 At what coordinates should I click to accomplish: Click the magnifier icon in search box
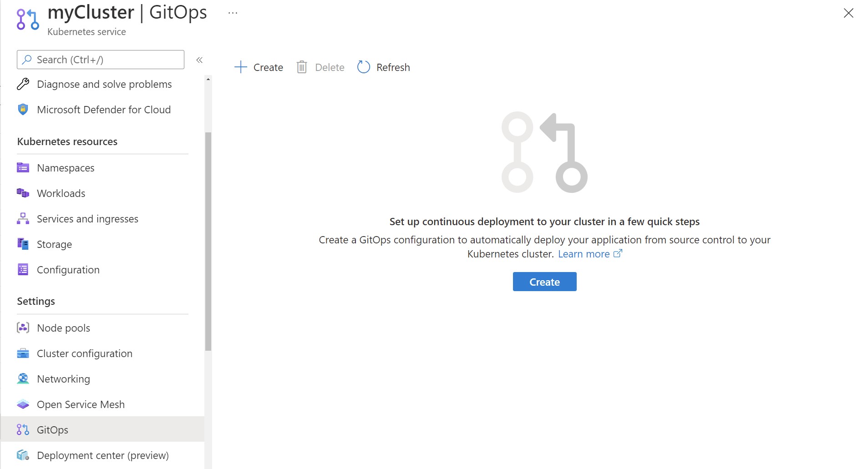click(27, 60)
